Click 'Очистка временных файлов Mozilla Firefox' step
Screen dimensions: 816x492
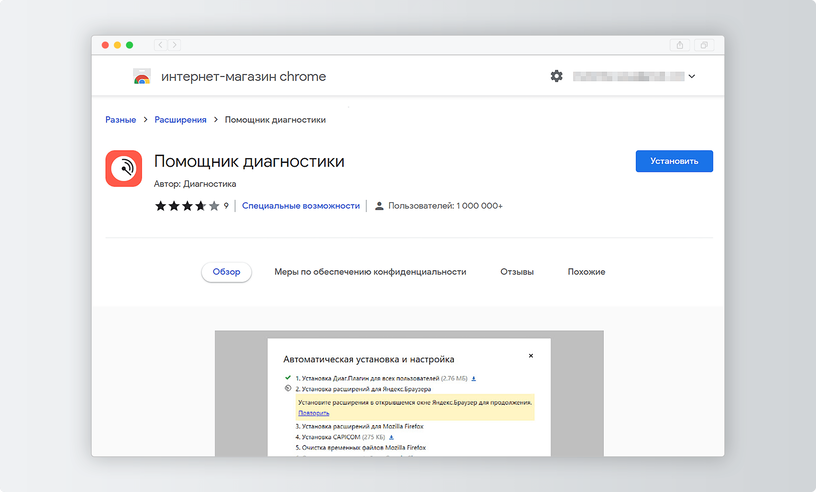(x=361, y=447)
